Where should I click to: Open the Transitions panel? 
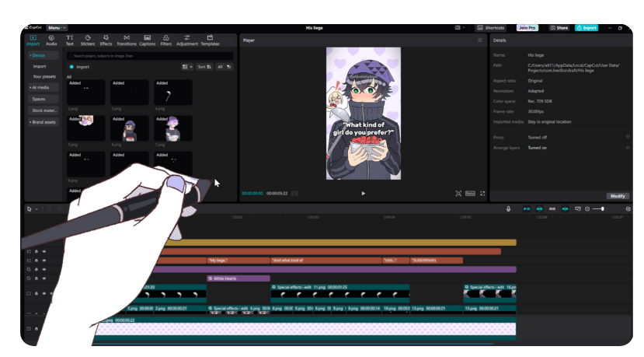[127, 40]
